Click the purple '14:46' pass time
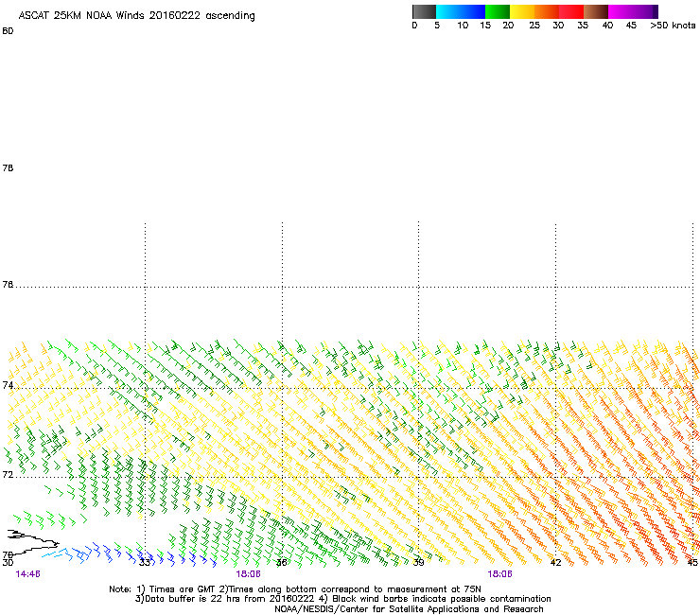 27,574
